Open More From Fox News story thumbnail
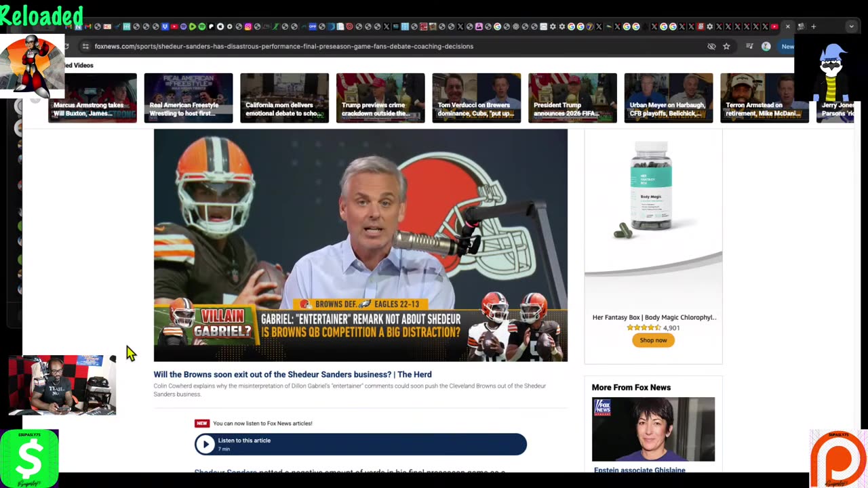This screenshot has width=868, height=488. 653,429
